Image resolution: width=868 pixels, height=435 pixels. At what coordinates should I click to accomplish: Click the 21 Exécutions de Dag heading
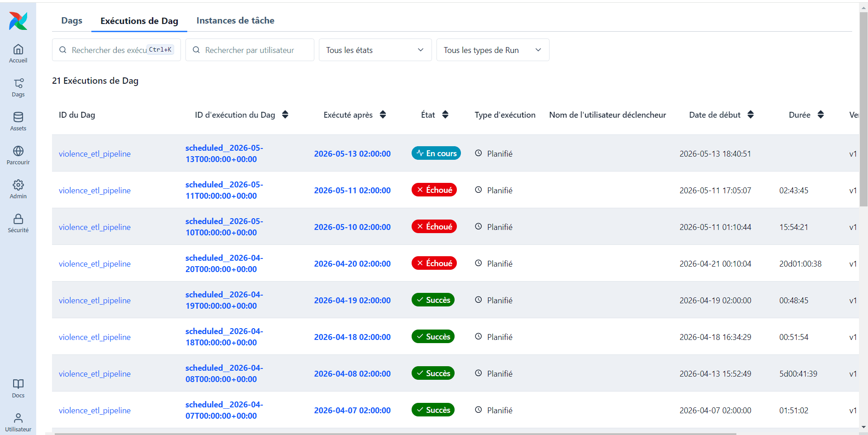(x=95, y=81)
